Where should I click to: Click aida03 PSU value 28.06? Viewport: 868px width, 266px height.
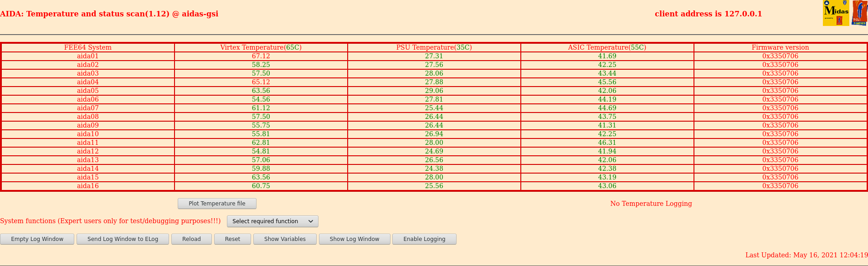(x=434, y=73)
